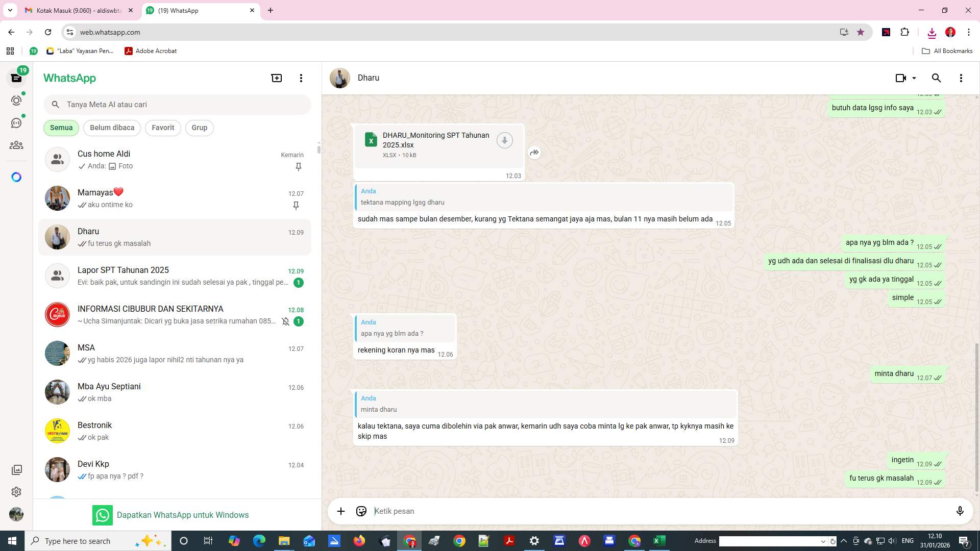This screenshot has width=980, height=551.
Task: Open the emoji and sticker picker
Action: pos(361,511)
